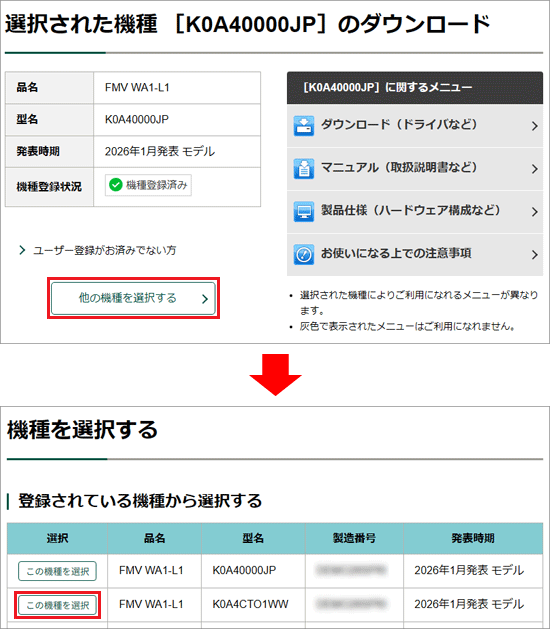This screenshot has height=630, width=550.
Task: Click arrow inside 他の機種を選択する button
Action: (x=205, y=299)
